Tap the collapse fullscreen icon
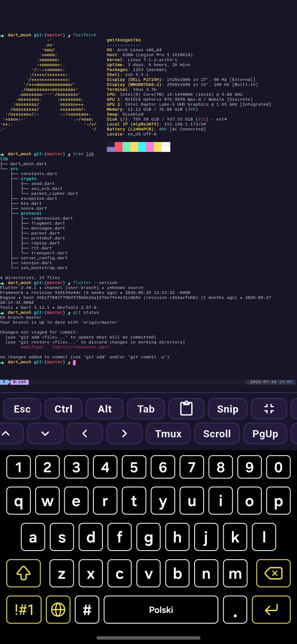This screenshot has width=297, height=644. [x=269, y=409]
